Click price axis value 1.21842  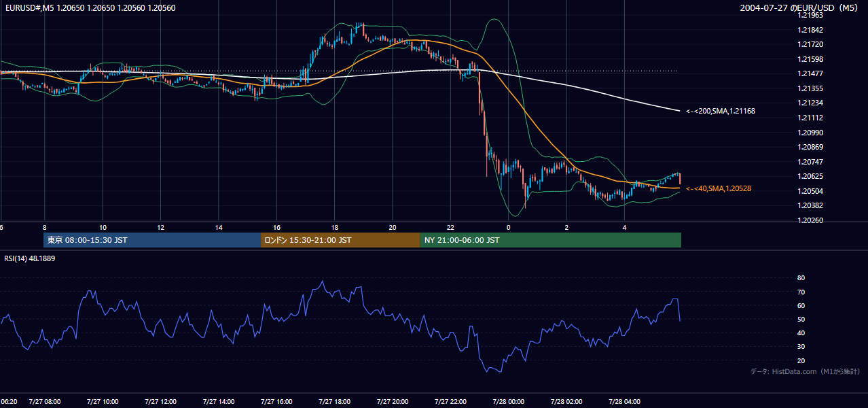[810, 30]
